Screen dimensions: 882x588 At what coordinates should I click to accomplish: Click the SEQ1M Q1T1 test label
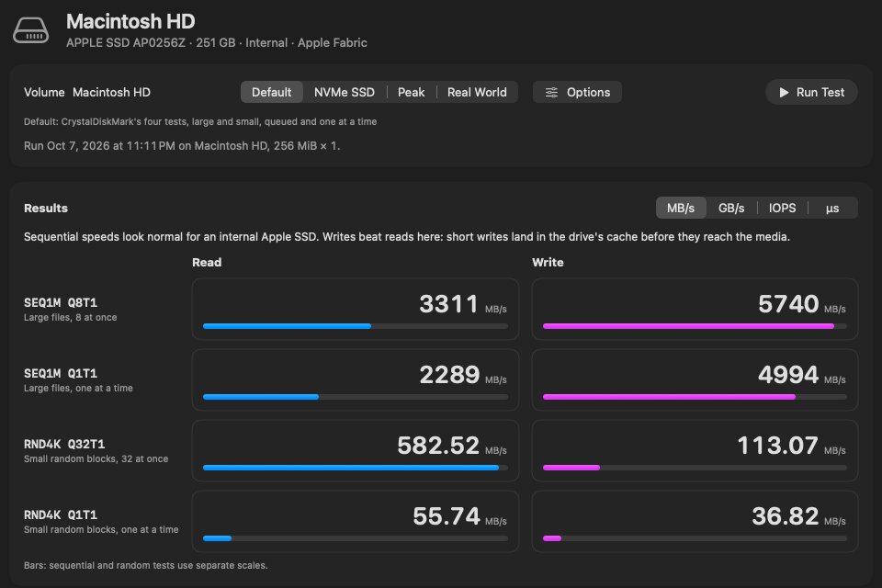[61, 374]
